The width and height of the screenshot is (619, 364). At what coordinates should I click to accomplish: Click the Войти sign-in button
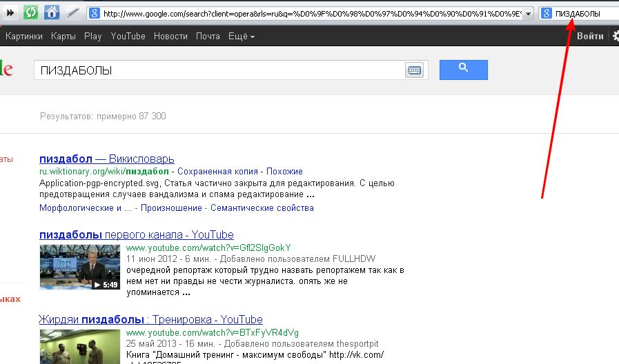590,37
